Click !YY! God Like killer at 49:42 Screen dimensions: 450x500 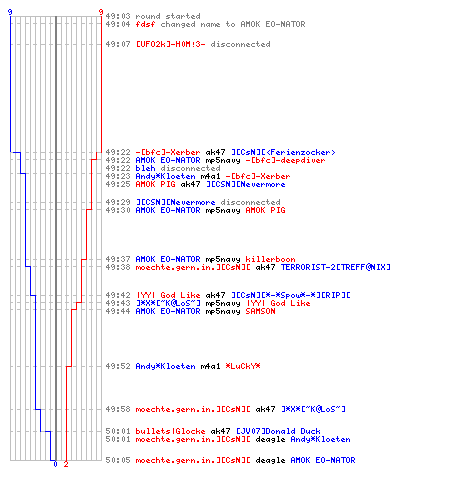tap(168, 295)
